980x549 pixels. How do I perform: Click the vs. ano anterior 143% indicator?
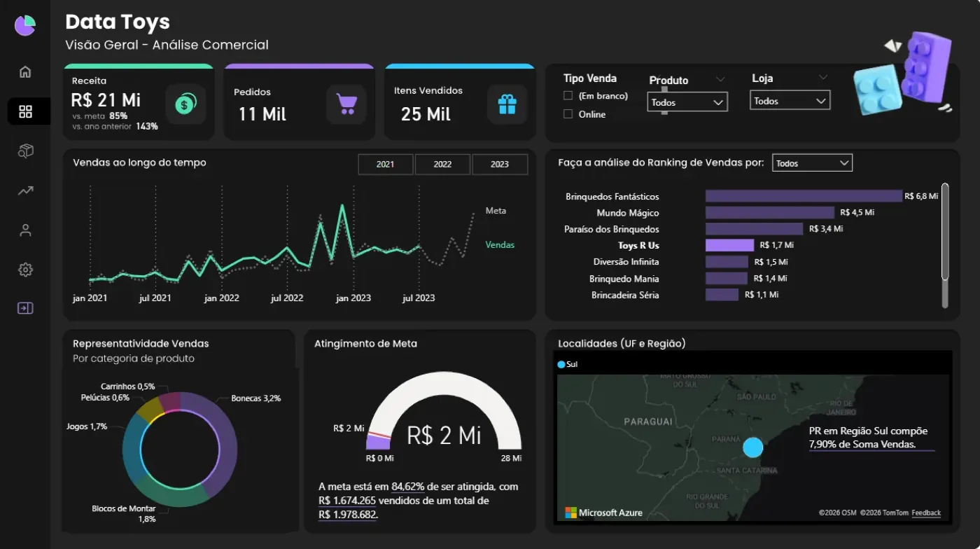click(x=115, y=127)
